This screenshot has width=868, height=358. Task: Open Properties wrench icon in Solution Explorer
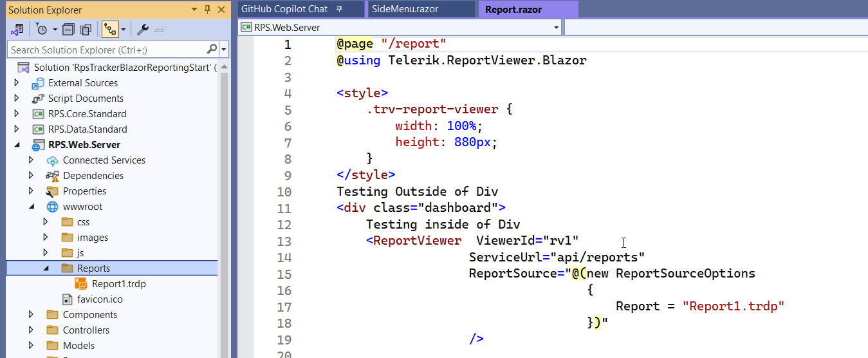click(143, 30)
